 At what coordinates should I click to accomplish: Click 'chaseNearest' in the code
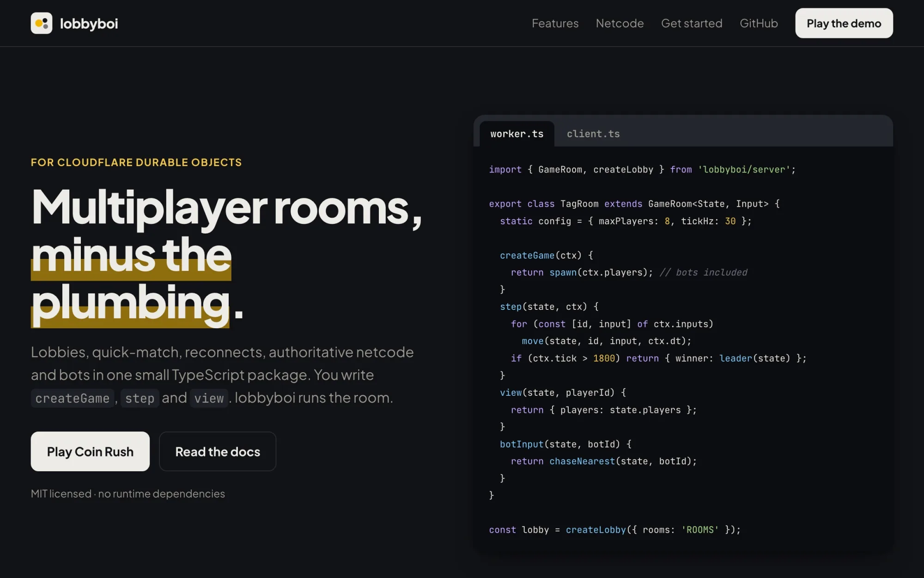(x=582, y=461)
